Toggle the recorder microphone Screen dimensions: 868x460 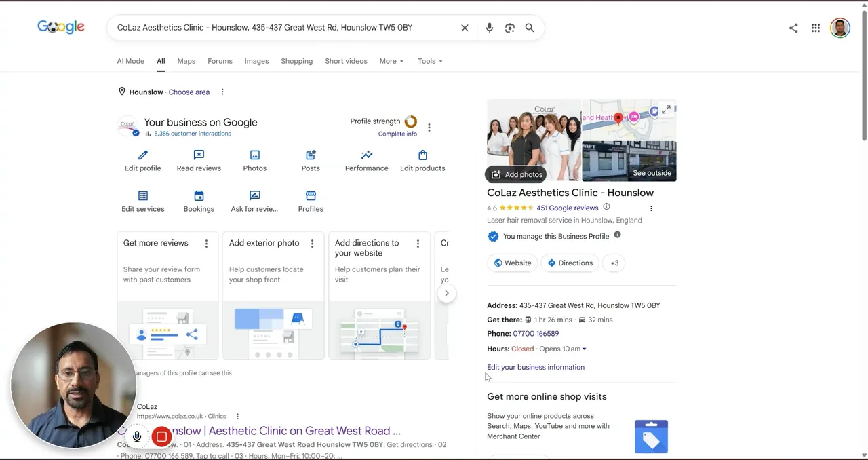click(137, 437)
